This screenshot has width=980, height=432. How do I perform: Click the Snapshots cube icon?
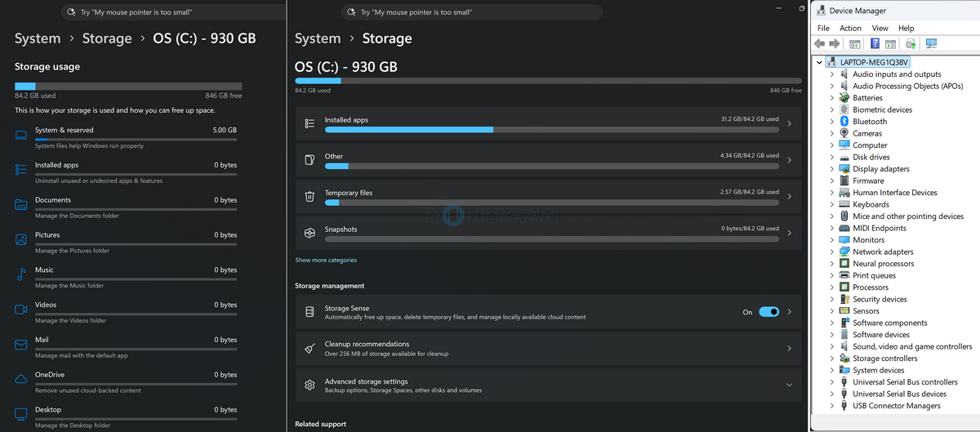pos(310,233)
